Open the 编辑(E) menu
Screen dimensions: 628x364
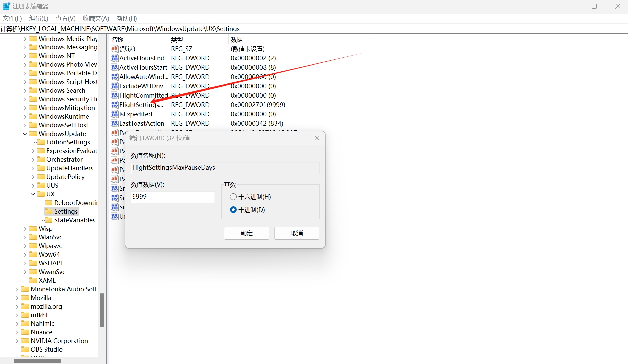point(39,18)
